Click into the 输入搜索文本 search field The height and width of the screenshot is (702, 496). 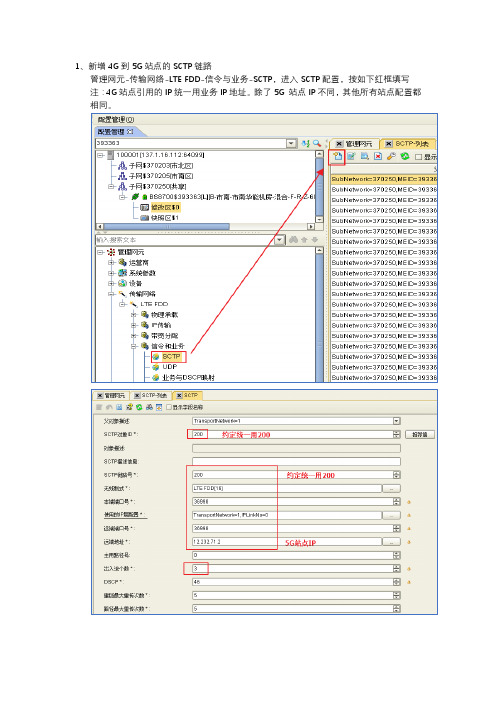tap(185, 240)
